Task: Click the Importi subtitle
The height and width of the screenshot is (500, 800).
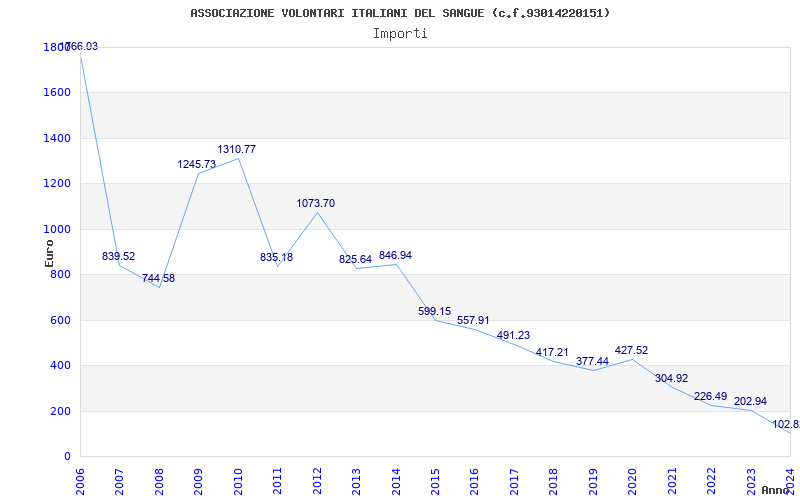Action: 400,34
